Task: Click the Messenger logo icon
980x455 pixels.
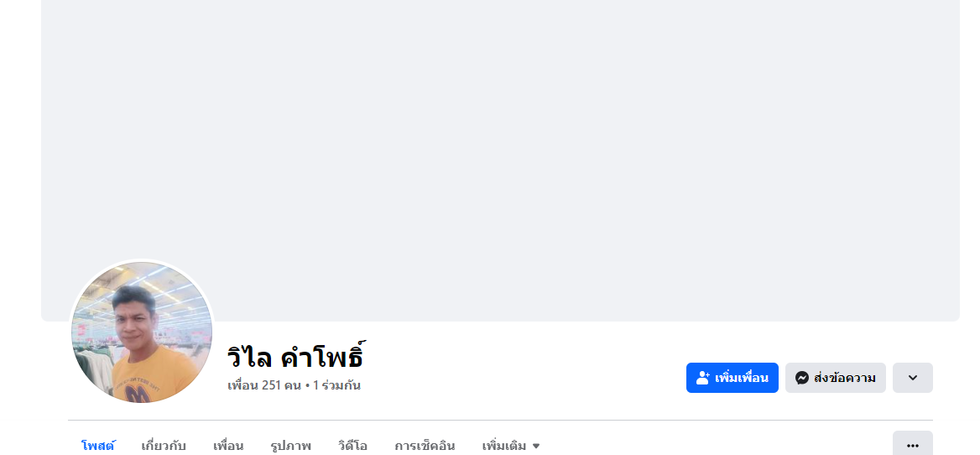Action: coord(802,378)
